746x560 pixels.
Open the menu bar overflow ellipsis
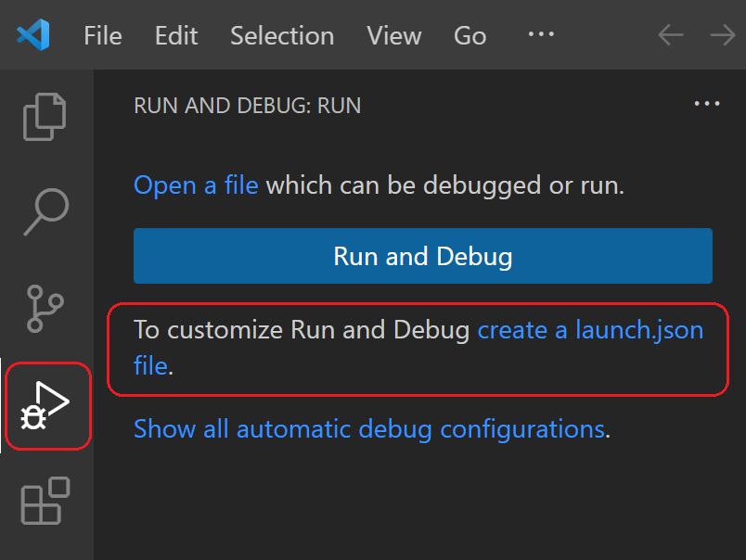pyautogui.click(x=540, y=35)
